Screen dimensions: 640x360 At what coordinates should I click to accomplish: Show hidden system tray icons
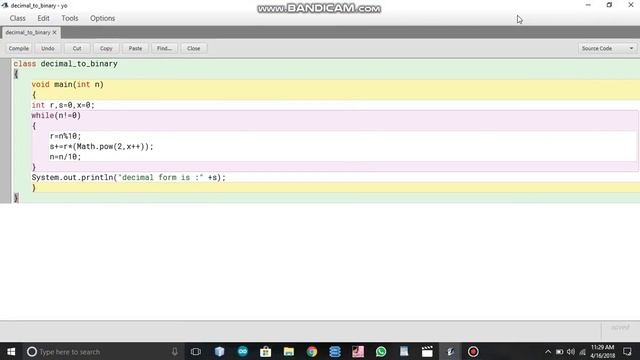click(548, 351)
